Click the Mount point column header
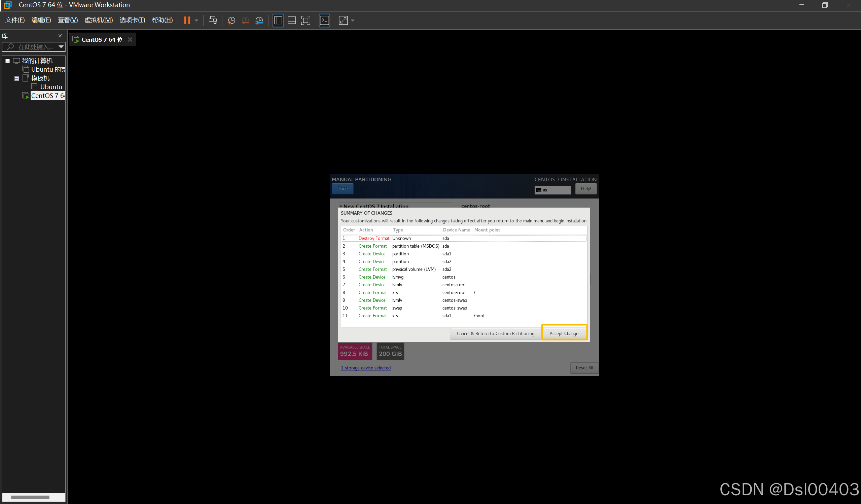861x504 pixels. click(529, 230)
